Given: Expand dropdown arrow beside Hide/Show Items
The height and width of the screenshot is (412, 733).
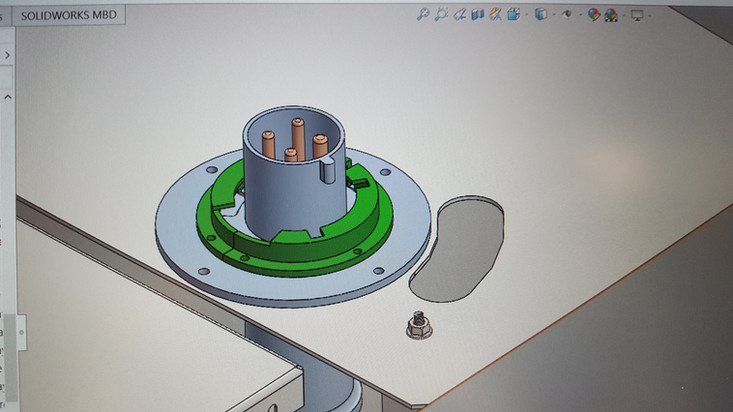Looking at the screenshot, I should point(581,15).
